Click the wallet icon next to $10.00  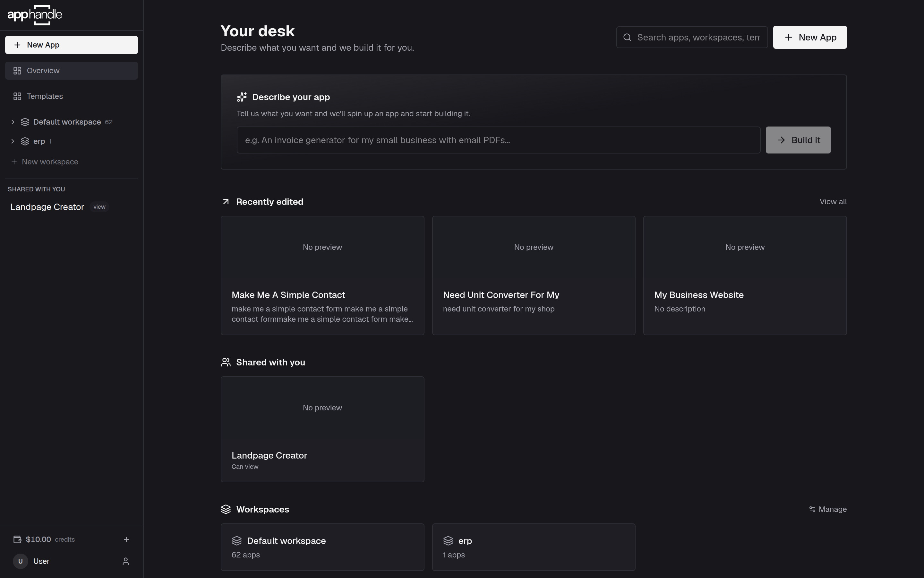click(x=17, y=539)
